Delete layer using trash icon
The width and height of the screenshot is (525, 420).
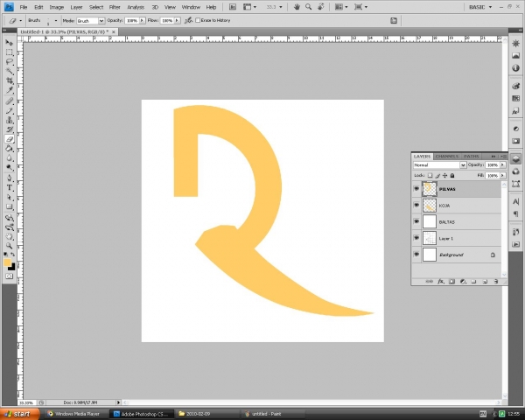click(496, 282)
